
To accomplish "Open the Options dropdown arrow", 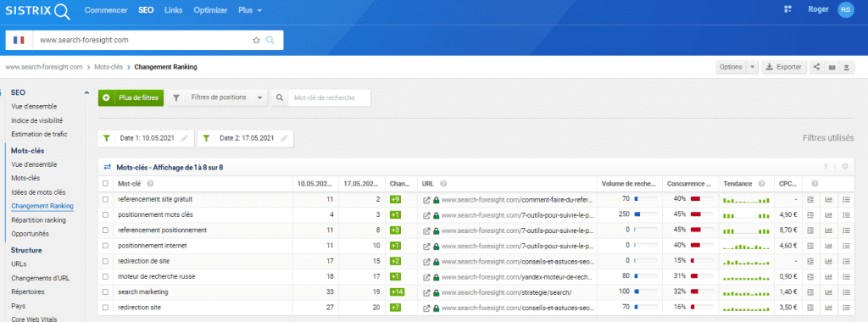I will pyautogui.click(x=752, y=67).
